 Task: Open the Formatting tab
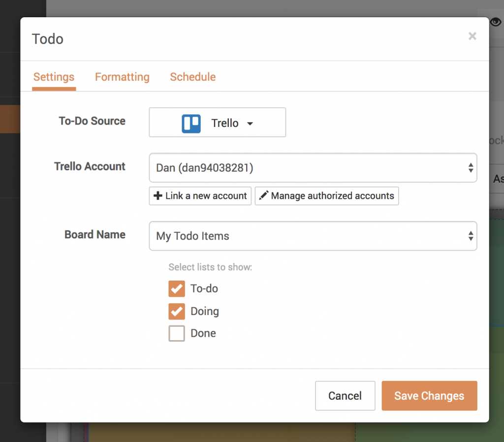[122, 77]
